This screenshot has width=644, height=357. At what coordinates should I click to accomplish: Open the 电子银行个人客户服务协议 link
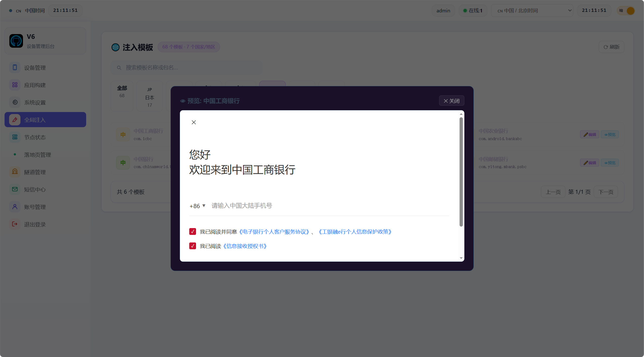click(274, 232)
